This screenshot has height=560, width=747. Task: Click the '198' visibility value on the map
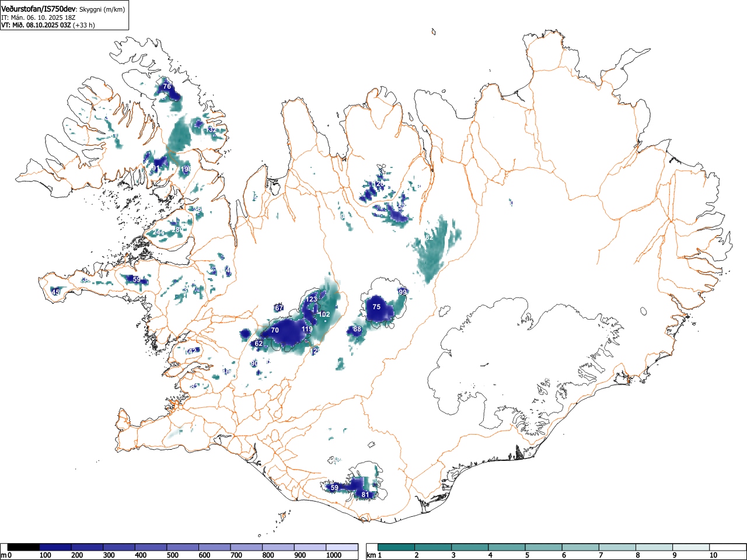tap(186, 169)
